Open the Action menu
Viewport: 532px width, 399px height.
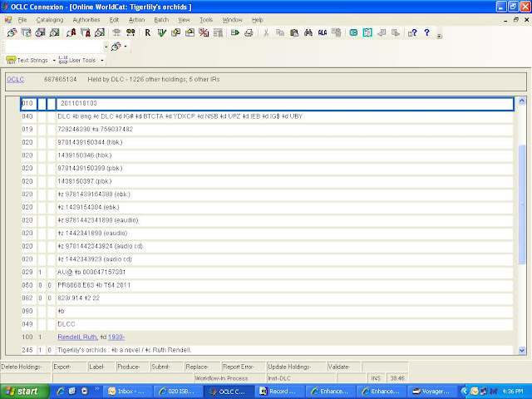136,20
